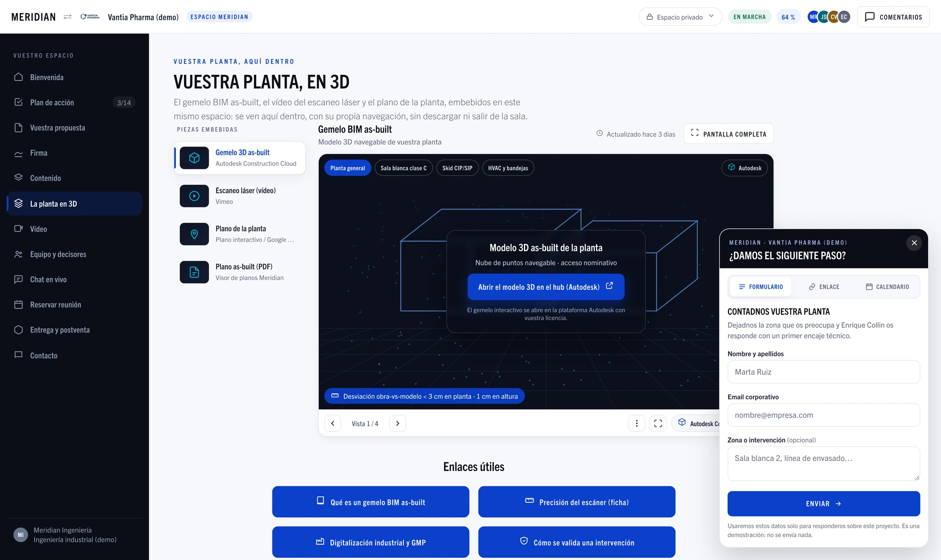Close the ¿Damos el siguiente paso? panel
The width and height of the screenshot is (941, 560).
coord(914,243)
